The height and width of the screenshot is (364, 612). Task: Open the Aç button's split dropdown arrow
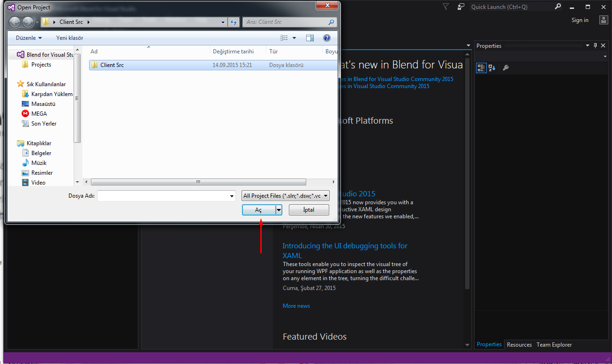(279, 210)
